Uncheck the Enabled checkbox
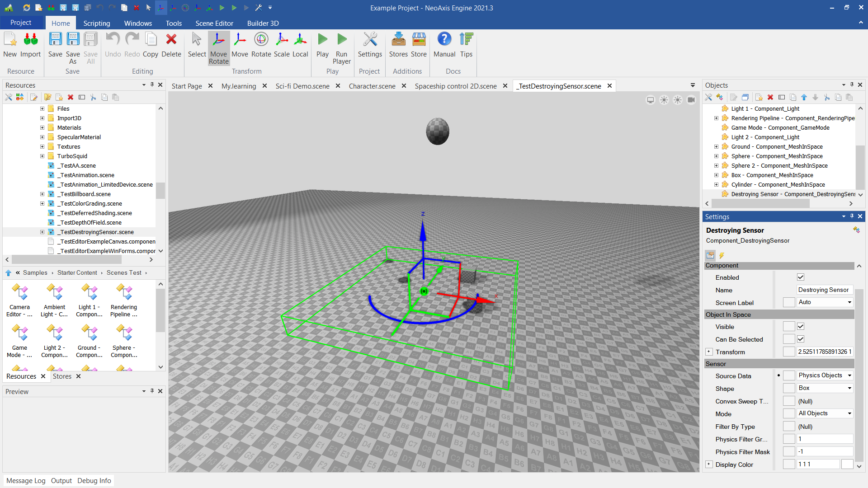 [x=800, y=277]
